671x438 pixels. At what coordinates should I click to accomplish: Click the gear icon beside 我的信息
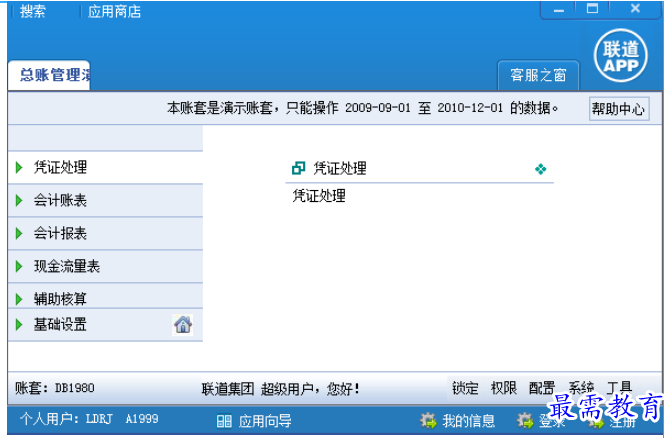(x=428, y=421)
